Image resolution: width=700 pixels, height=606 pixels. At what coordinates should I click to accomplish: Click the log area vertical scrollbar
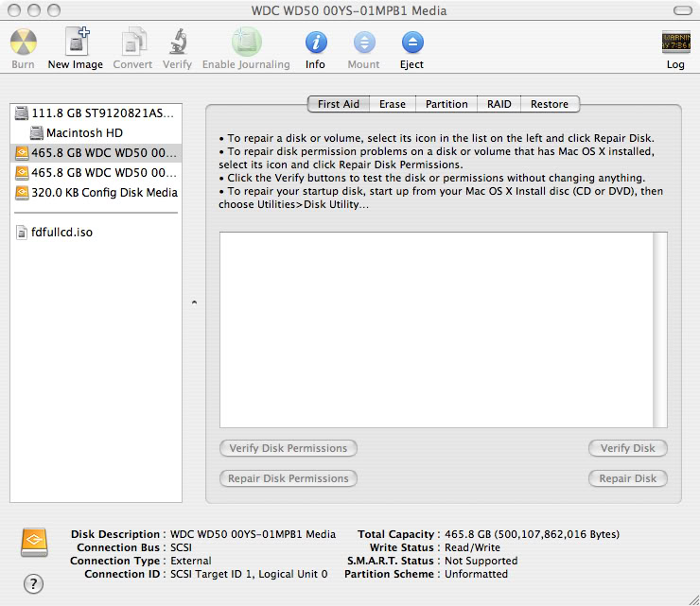pyautogui.click(x=660, y=330)
